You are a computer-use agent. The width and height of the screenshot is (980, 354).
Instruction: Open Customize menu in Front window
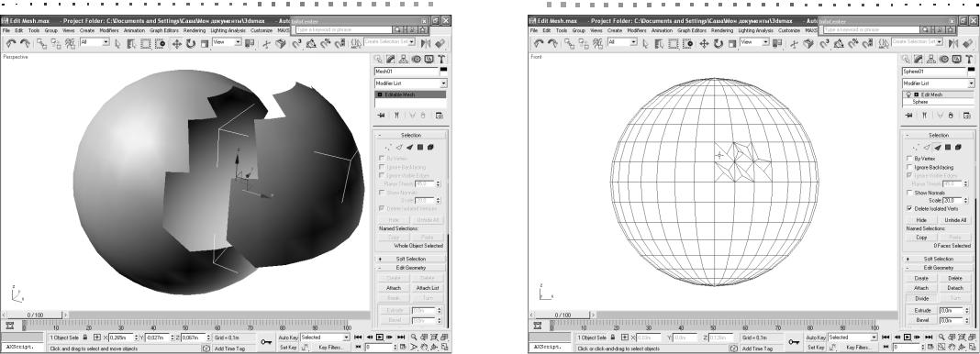(789, 30)
